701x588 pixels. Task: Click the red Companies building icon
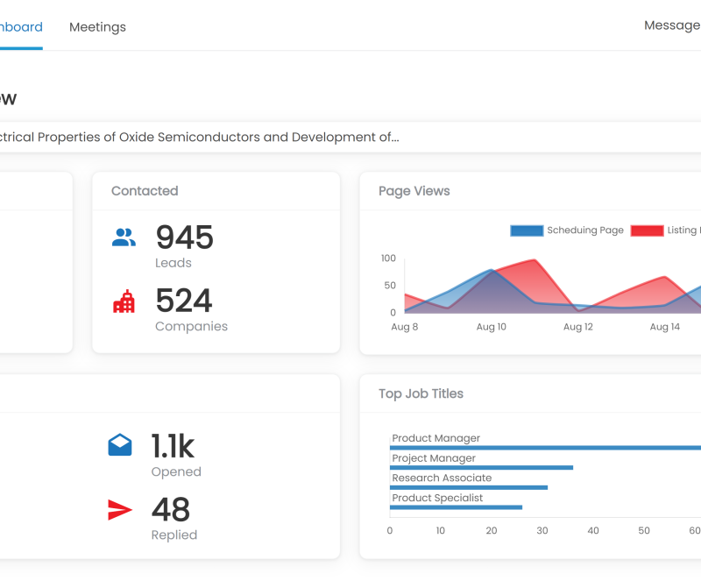pos(124,301)
